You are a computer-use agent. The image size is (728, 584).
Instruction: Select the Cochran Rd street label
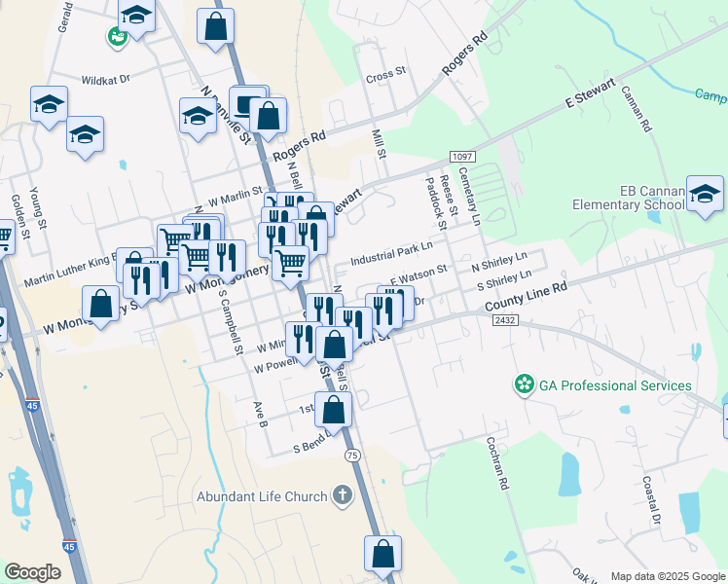click(x=497, y=463)
